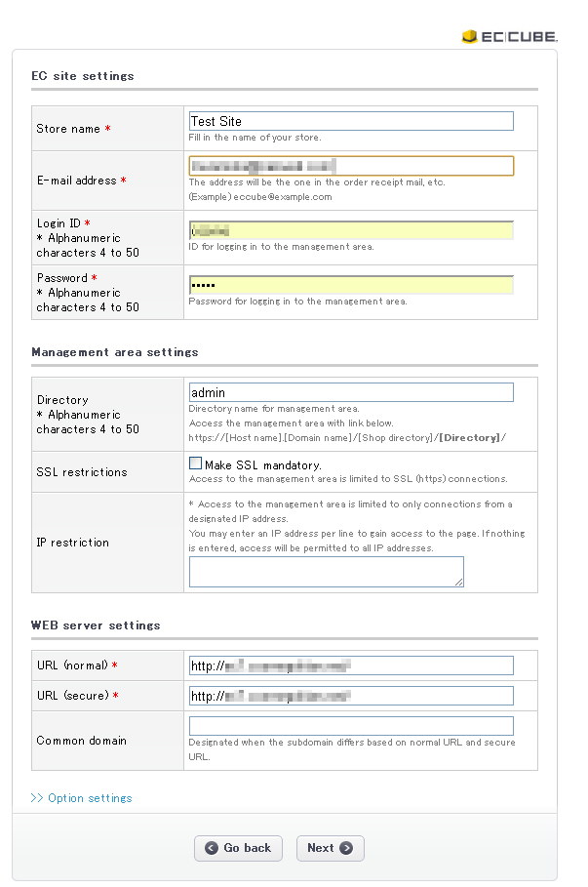
Task: Click the Go back button
Action: (238, 848)
